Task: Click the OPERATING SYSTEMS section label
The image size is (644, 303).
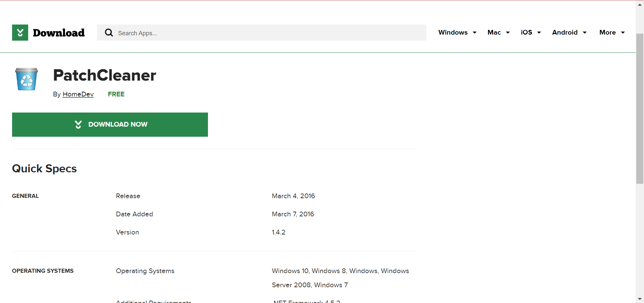Action: click(x=43, y=271)
